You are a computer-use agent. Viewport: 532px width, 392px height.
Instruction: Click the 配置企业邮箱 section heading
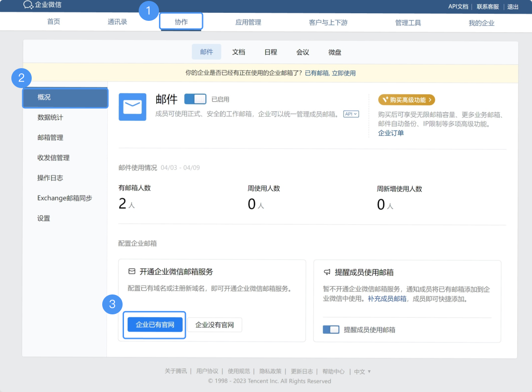click(x=137, y=243)
